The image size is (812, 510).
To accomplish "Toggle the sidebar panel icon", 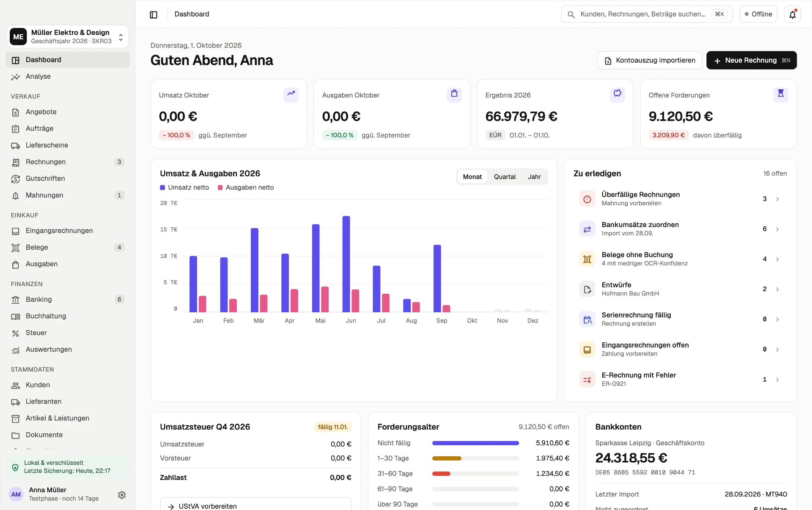I will (x=154, y=14).
